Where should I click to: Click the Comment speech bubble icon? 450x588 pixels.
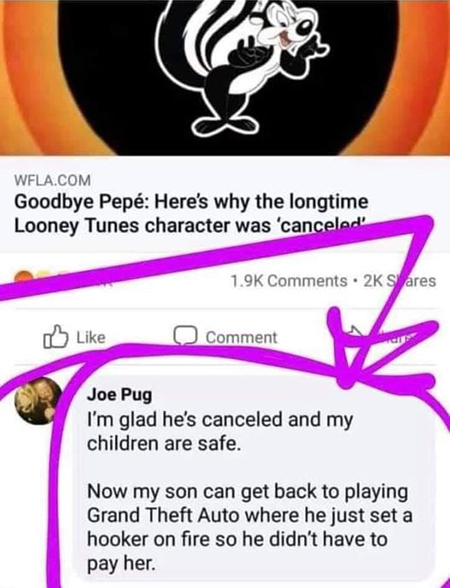tap(185, 336)
